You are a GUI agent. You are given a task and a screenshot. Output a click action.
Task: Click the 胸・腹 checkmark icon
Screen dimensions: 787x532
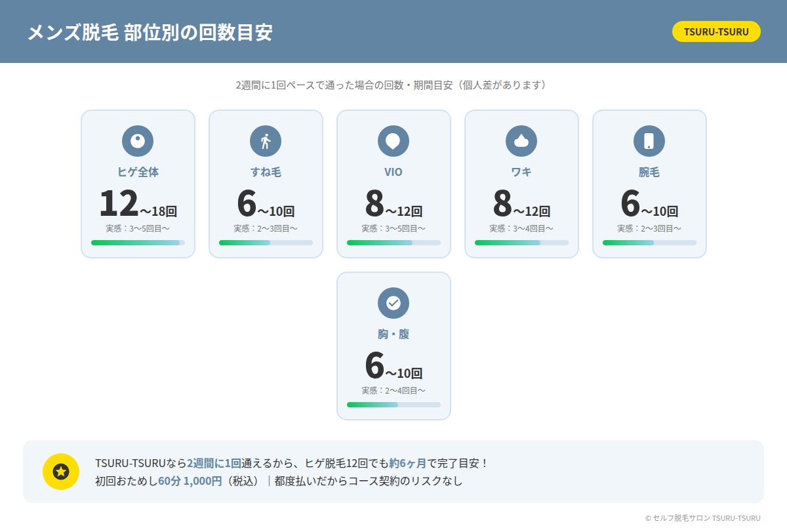[393, 303]
